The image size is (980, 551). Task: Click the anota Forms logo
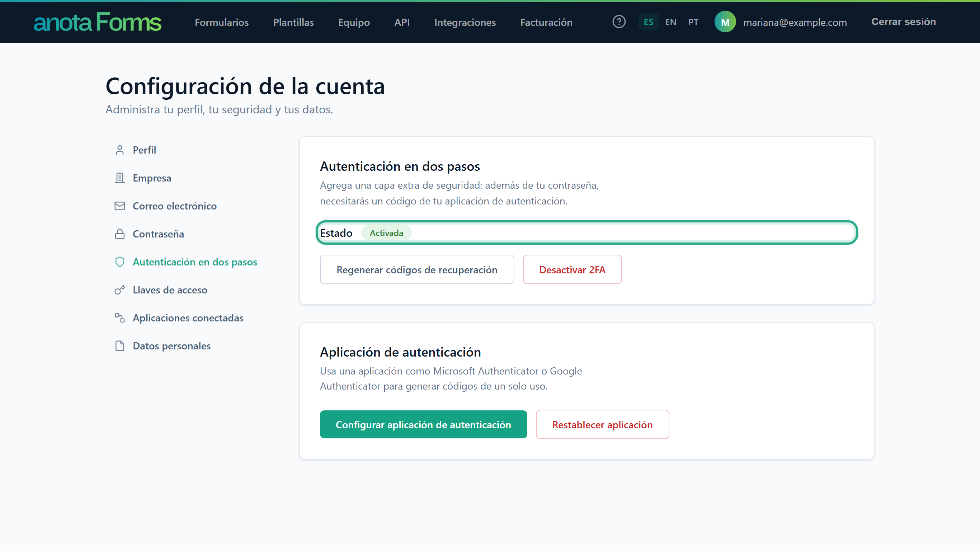[98, 22]
